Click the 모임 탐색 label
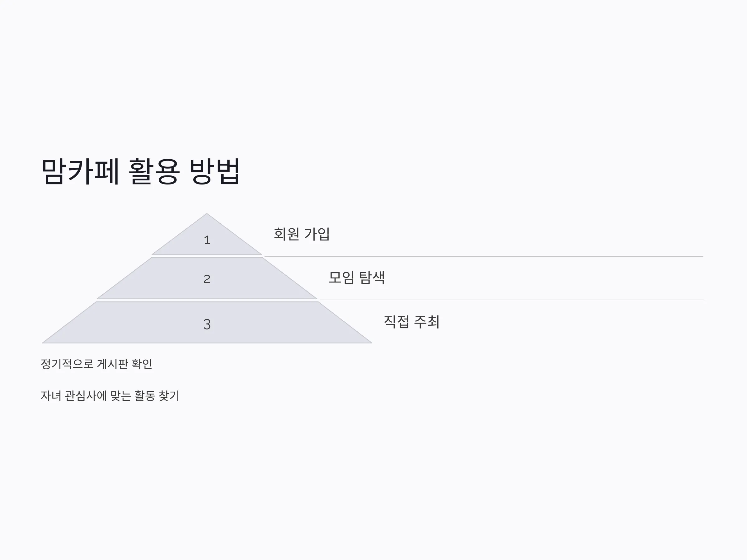747x560 pixels. 357,278
